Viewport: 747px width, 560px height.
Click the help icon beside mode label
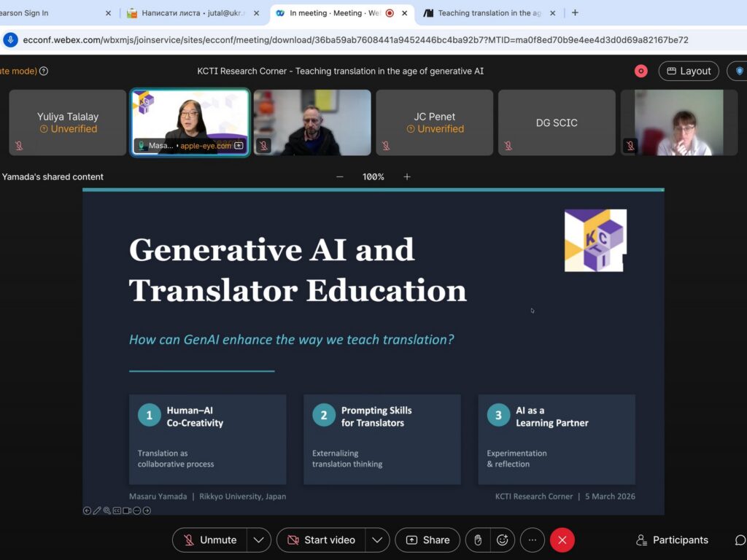click(x=44, y=71)
